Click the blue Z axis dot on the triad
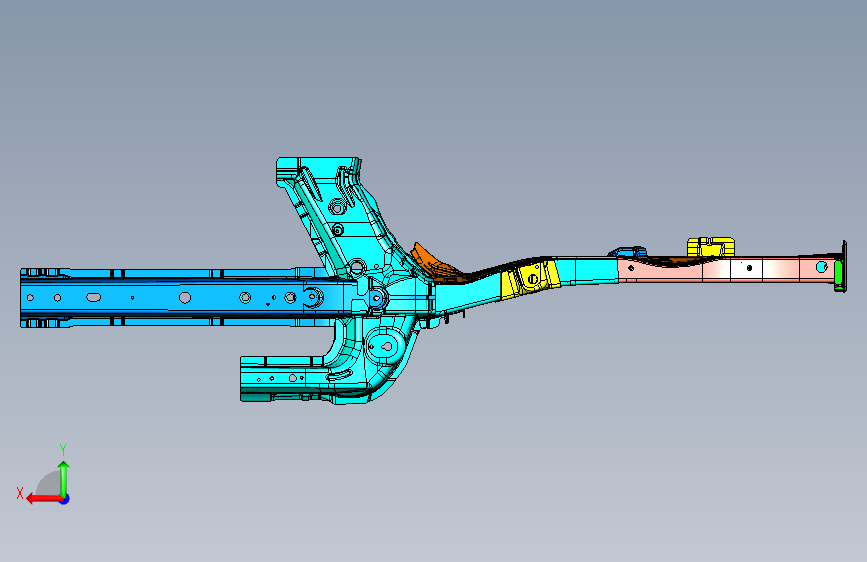The width and height of the screenshot is (867, 562). (65, 499)
